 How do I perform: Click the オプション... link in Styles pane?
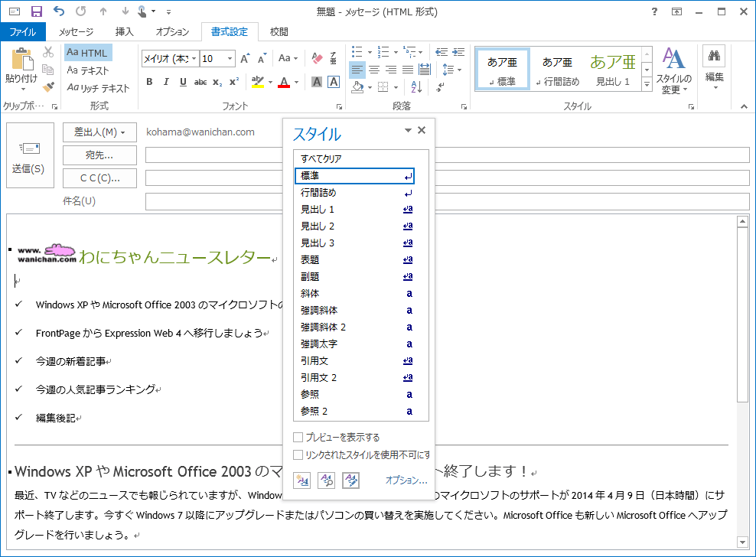click(x=406, y=480)
